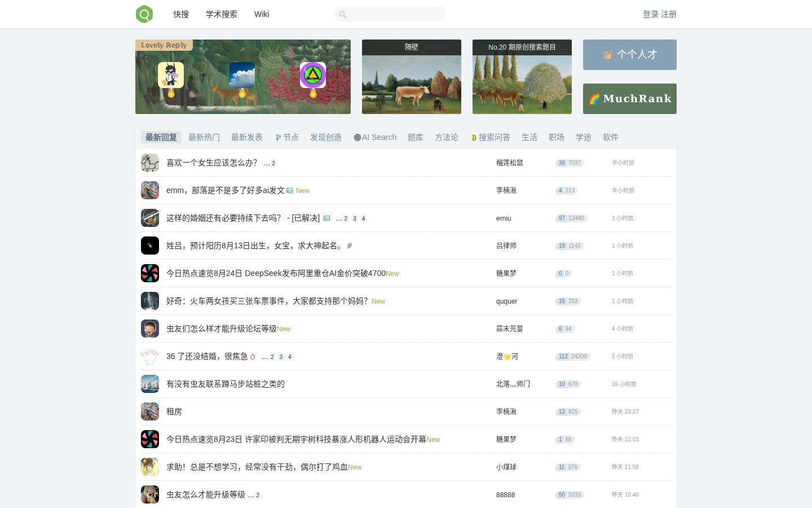Viewport: 812px width, 508px height.
Task: Click attachment clip icon on 姓吕 post
Action: tap(350, 246)
